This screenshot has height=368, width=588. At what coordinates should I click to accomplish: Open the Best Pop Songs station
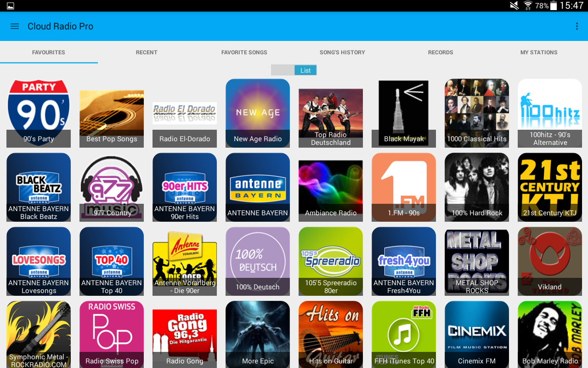(x=112, y=113)
